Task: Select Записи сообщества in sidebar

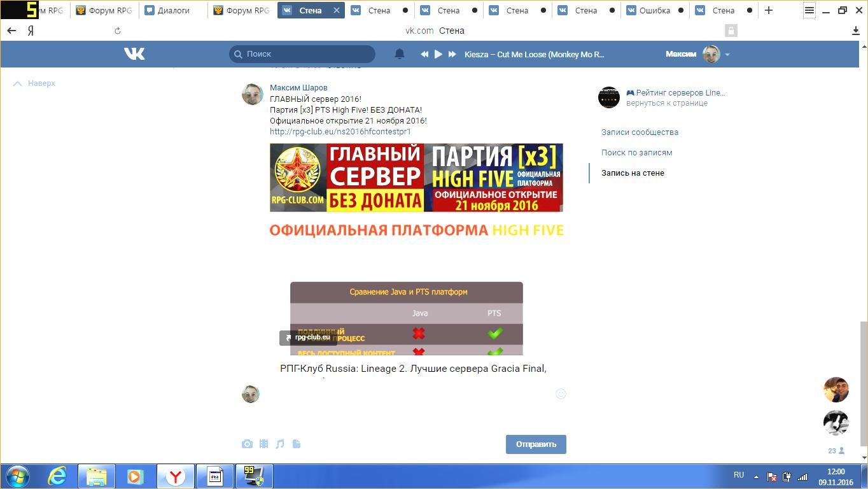Action: click(640, 132)
